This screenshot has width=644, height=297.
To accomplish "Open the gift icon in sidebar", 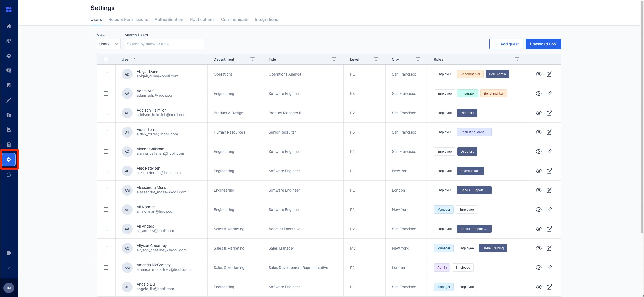I will click(9, 115).
